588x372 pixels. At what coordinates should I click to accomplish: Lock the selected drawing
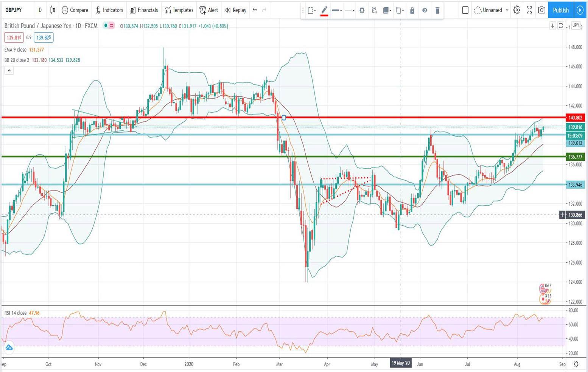(412, 11)
